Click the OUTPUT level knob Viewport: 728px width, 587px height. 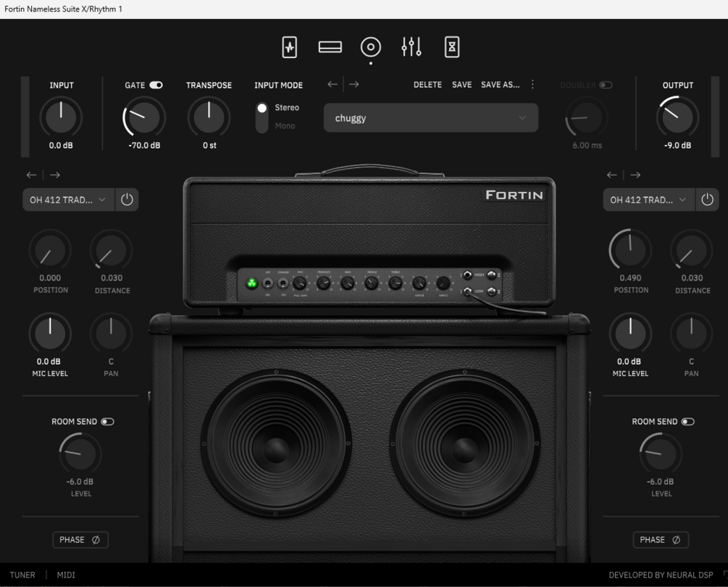[677, 117]
